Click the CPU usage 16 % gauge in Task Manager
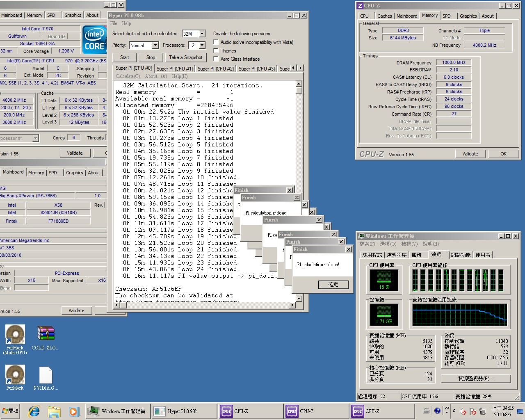 (x=384, y=280)
